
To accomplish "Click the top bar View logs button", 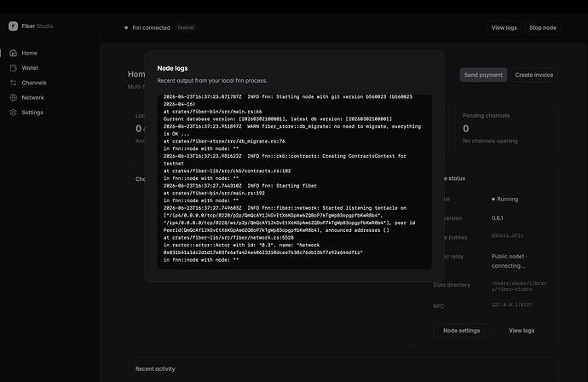I will pyautogui.click(x=504, y=27).
